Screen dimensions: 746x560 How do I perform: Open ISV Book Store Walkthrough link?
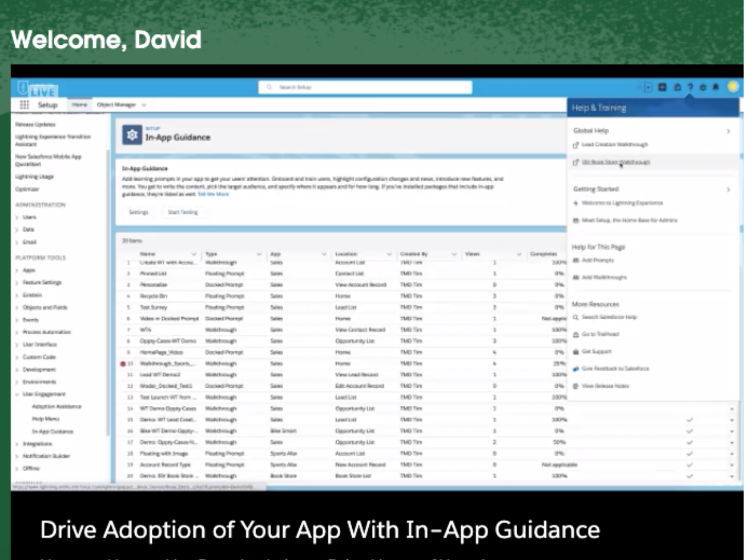(x=616, y=162)
